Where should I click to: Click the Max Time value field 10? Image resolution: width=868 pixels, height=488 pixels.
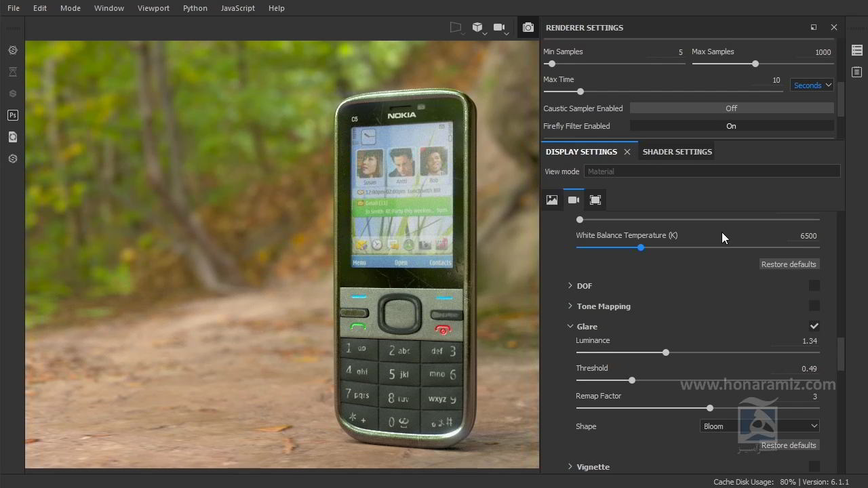click(x=765, y=80)
